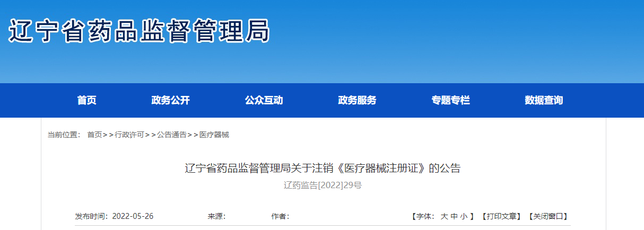Open the 政务服务 menu item
This screenshot has height=230, width=644.
pos(357,100)
